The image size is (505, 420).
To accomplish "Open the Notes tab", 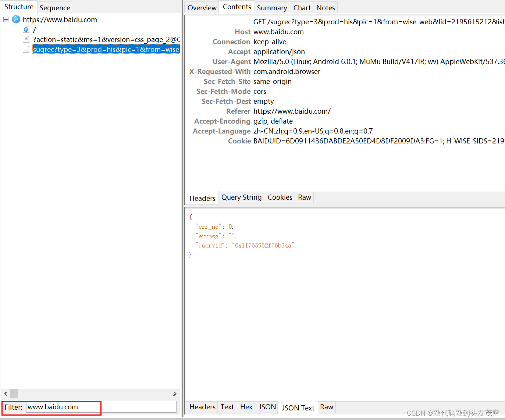I will (x=326, y=8).
